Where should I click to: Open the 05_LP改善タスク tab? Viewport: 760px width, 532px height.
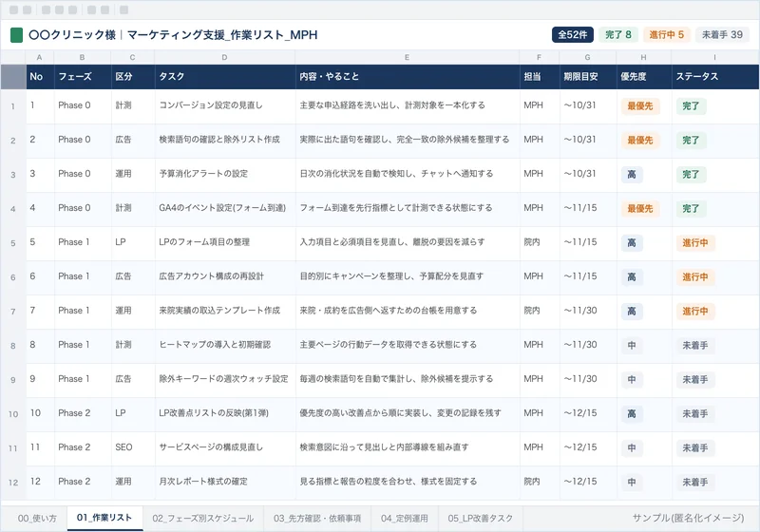[x=480, y=518]
